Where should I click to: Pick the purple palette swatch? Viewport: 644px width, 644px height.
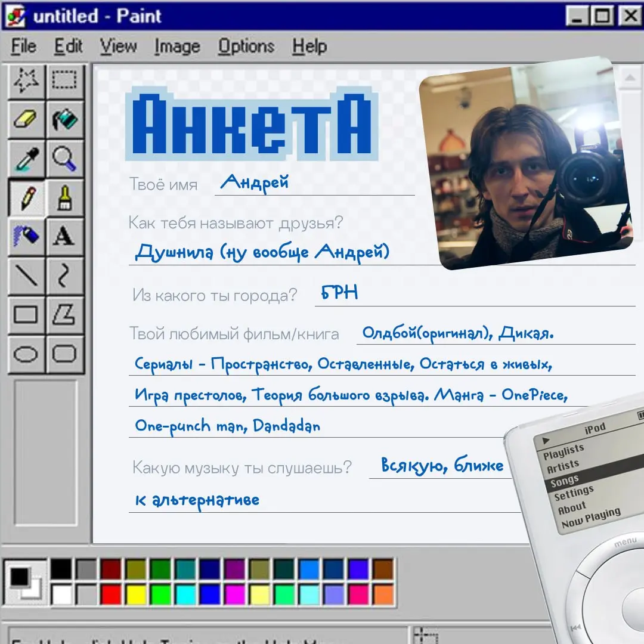tap(234, 569)
